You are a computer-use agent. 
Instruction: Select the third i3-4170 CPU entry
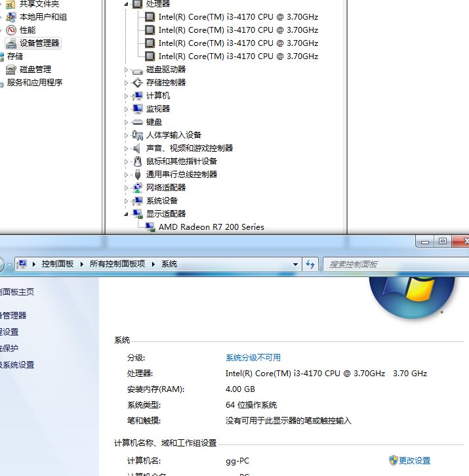click(238, 43)
